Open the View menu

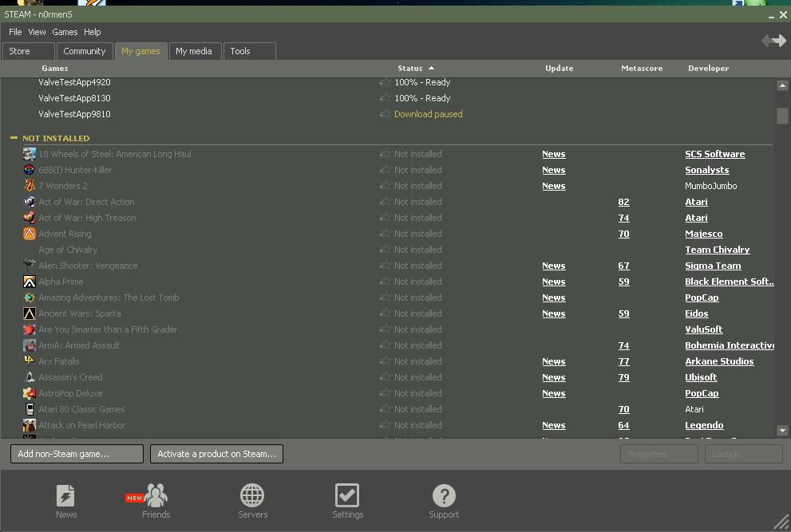pos(37,32)
